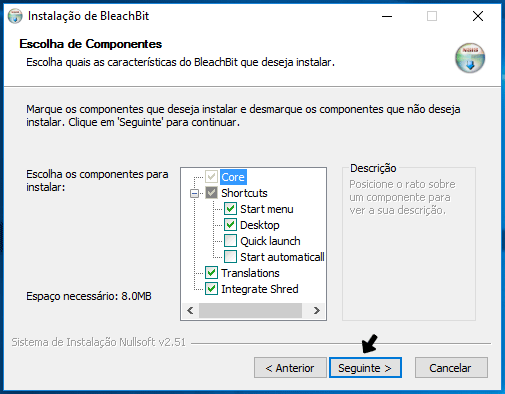Select the Core component item
This screenshot has width=505, height=394.
point(233,177)
